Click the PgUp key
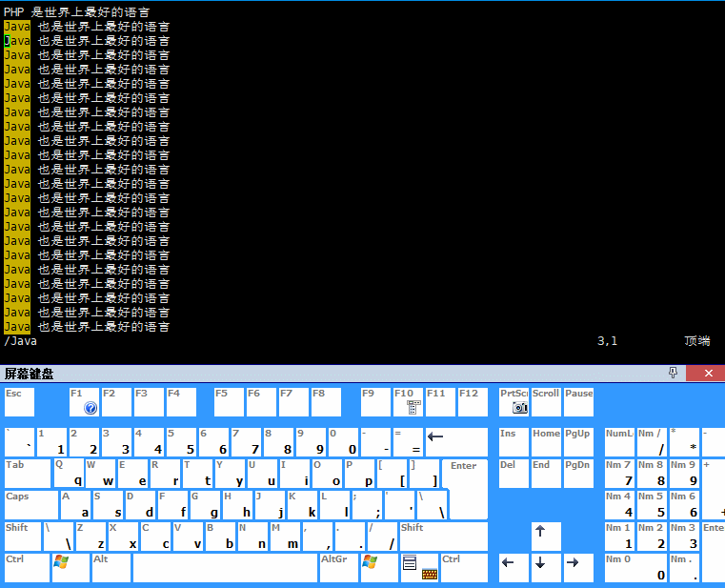The width and height of the screenshot is (725, 588). [x=578, y=442]
